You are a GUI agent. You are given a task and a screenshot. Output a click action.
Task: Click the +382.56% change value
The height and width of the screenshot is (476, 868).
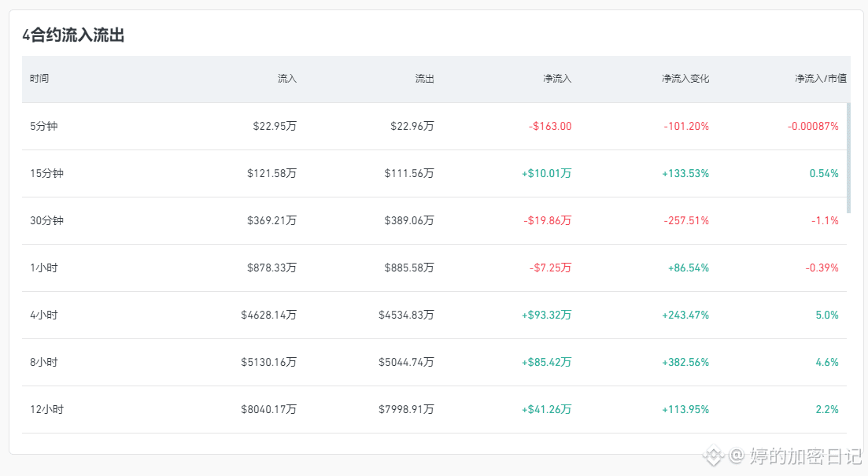[x=685, y=362]
